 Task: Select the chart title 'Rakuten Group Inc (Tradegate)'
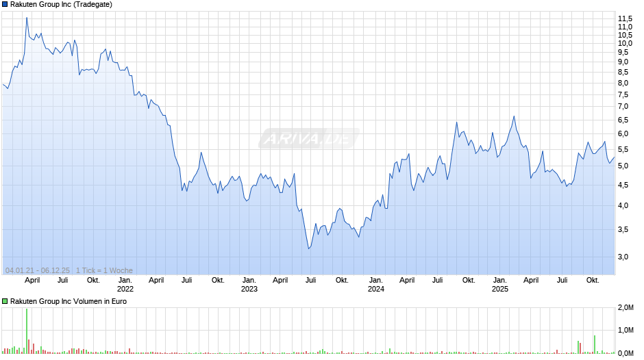pos(61,5)
